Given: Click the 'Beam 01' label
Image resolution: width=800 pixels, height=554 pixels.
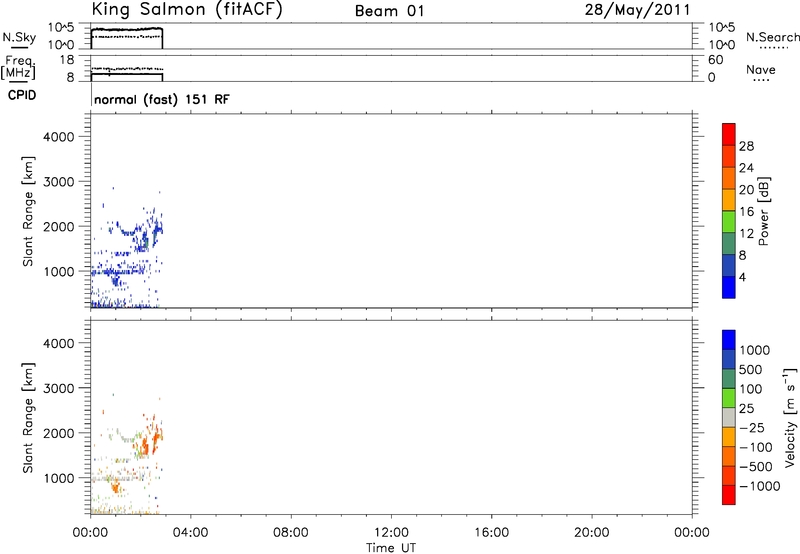Looking at the screenshot, I should pos(389,11).
